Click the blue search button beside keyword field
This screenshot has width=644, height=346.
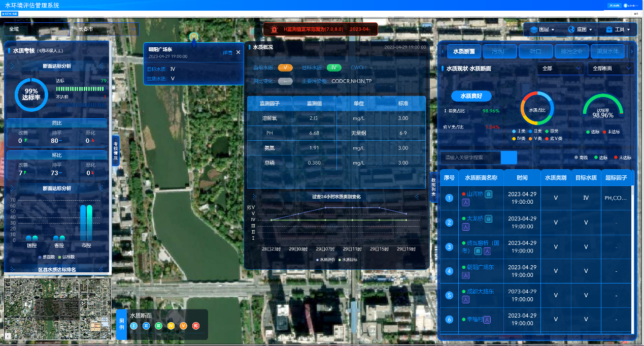click(509, 158)
